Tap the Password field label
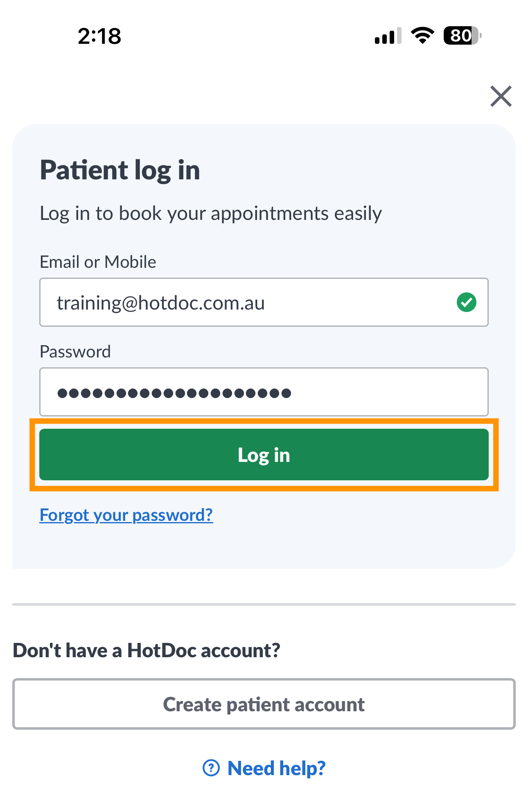The width and height of the screenshot is (528, 812). click(x=75, y=352)
